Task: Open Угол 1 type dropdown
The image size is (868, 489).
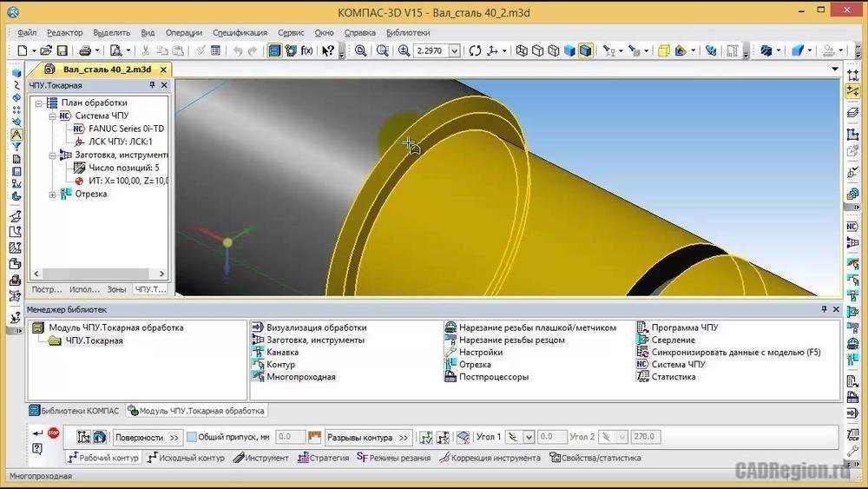Action: [x=529, y=437]
